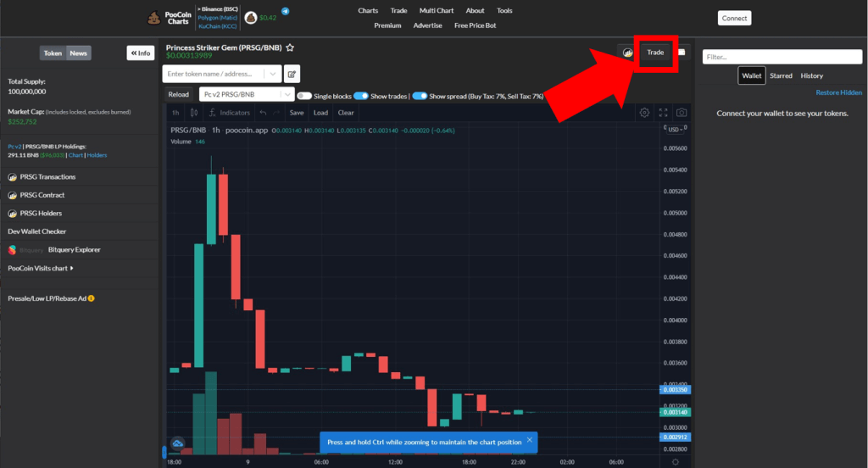This screenshot has width=868, height=468.
Task: Select the Wallet tab
Action: [x=752, y=75]
